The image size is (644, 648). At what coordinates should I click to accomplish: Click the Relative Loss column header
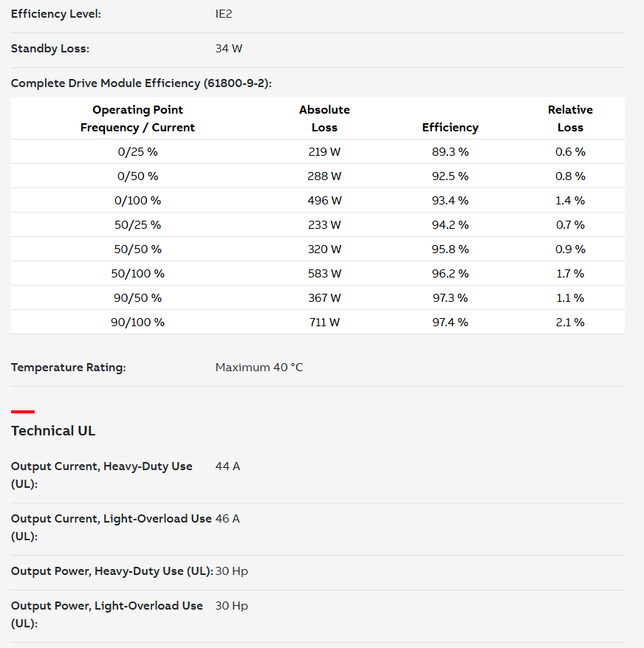pos(570,119)
